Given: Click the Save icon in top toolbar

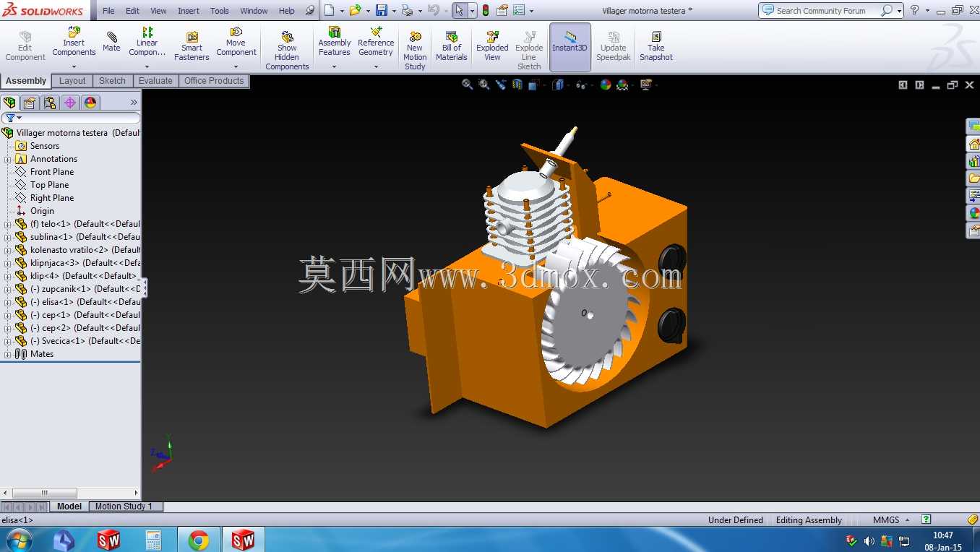Looking at the screenshot, I should [381, 10].
